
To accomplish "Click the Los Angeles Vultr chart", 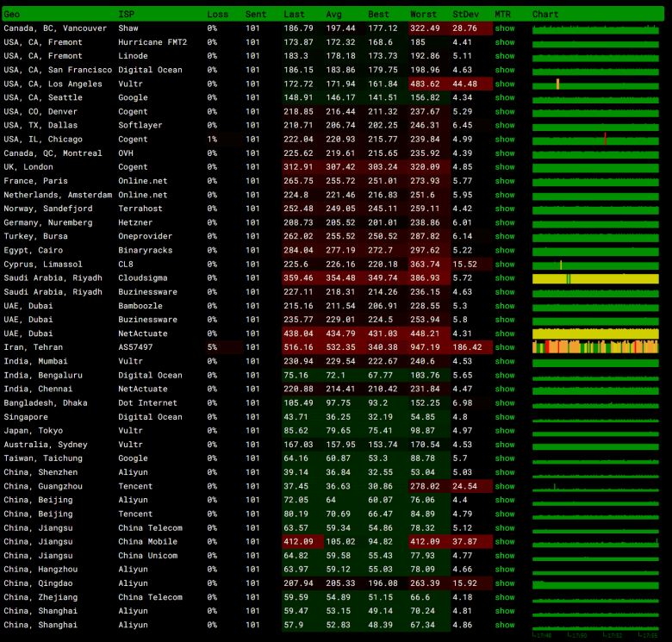I will click(595, 84).
